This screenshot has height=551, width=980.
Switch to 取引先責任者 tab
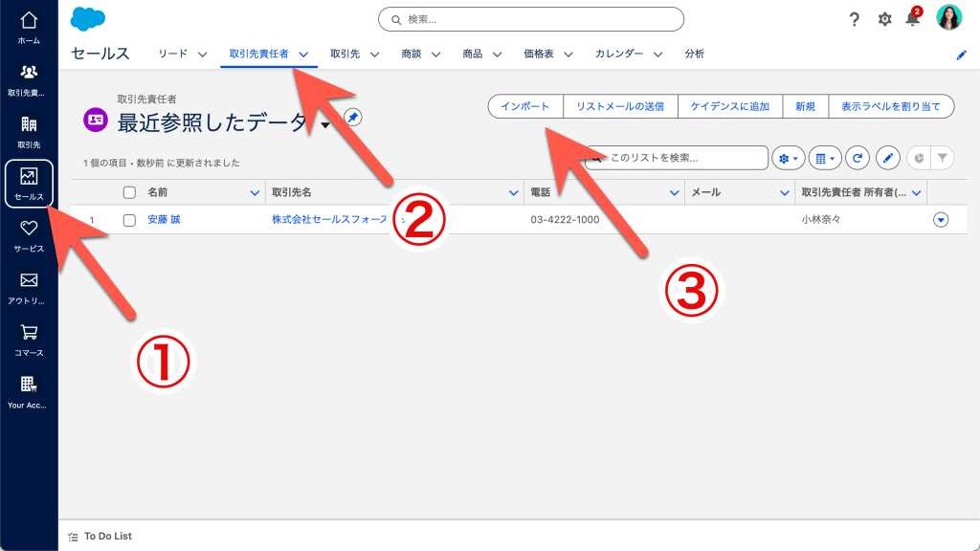[x=258, y=54]
